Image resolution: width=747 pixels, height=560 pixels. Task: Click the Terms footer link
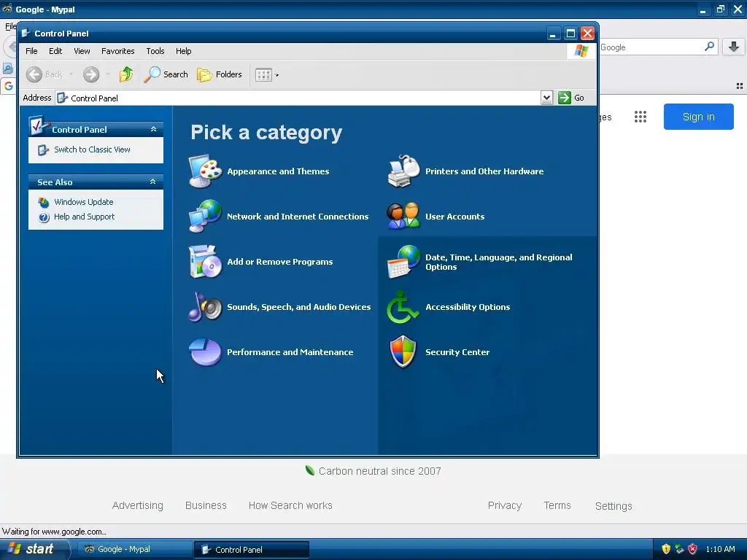pyautogui.click(x=557, y=505)
